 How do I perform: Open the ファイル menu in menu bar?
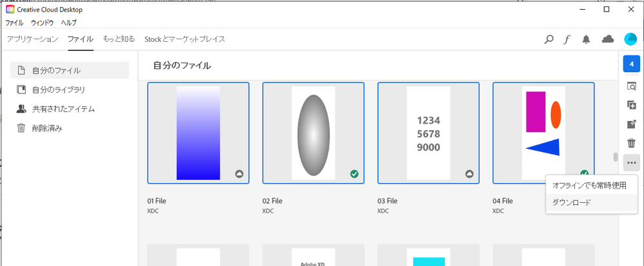[x=14, y=23]
